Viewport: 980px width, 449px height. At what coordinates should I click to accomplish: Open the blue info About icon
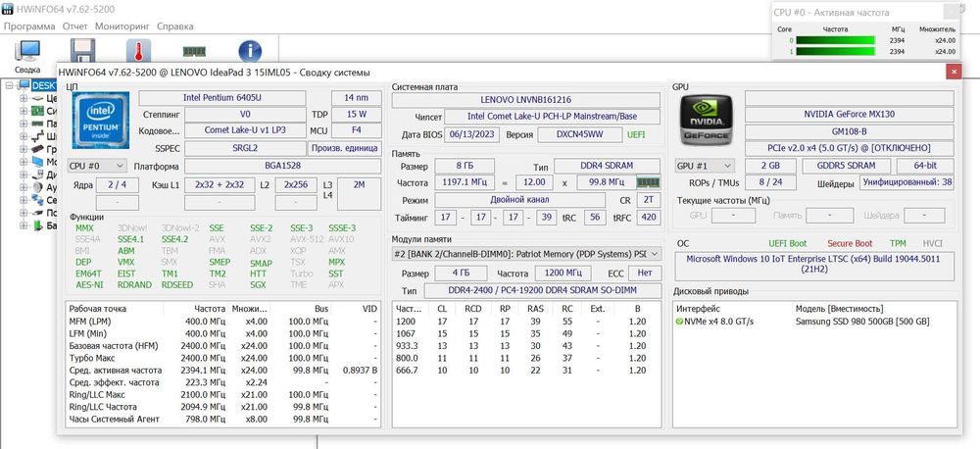click(250, 51)
